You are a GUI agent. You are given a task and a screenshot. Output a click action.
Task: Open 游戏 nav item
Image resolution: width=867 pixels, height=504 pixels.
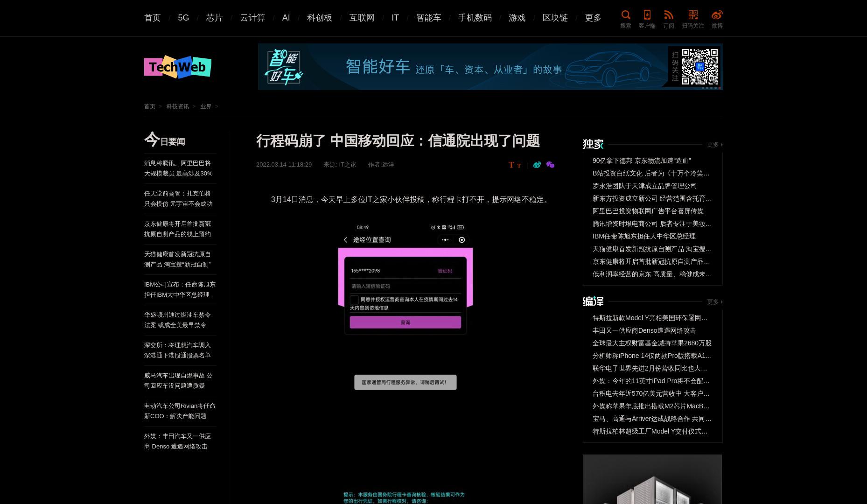(517, 18)
